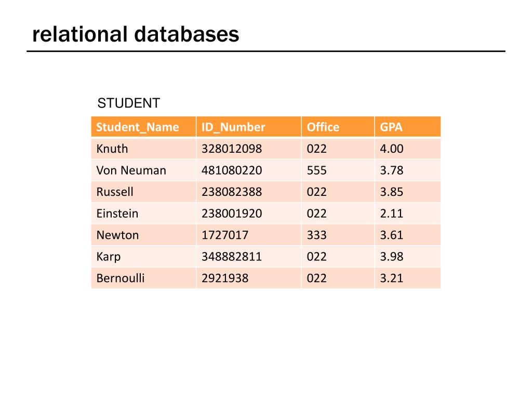This screenshot has width=532, height=399.
Task: Click the GPA column header
Action: click(408, 127)
